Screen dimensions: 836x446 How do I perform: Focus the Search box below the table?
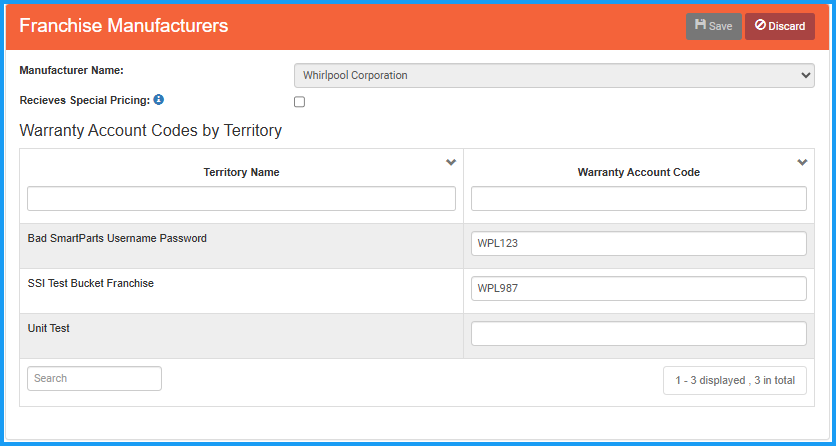tap(94, 378)
